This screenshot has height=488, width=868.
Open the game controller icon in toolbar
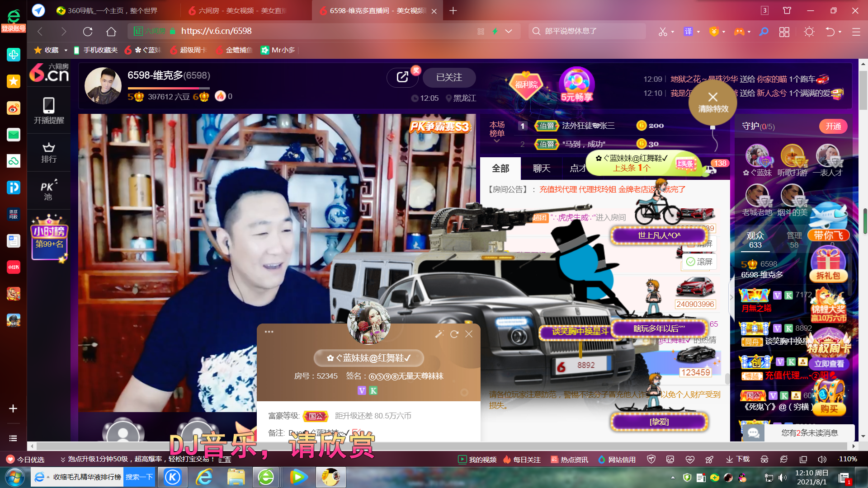tap(739, 32)
